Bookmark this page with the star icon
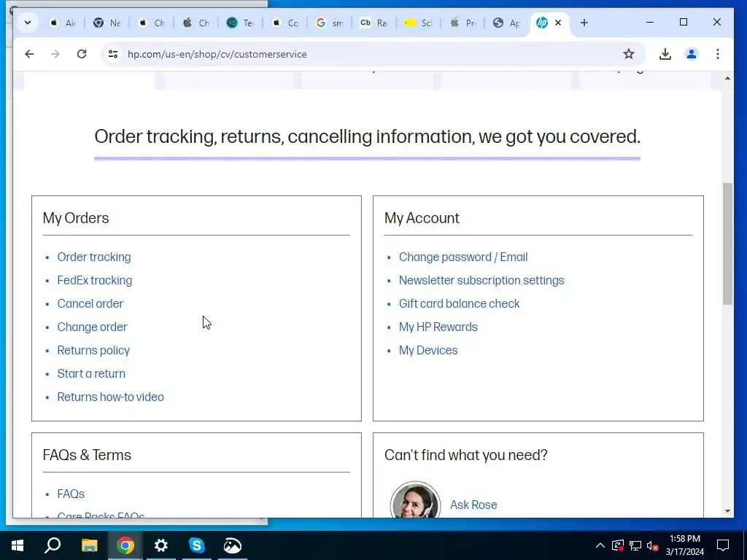 click(628, 54)
